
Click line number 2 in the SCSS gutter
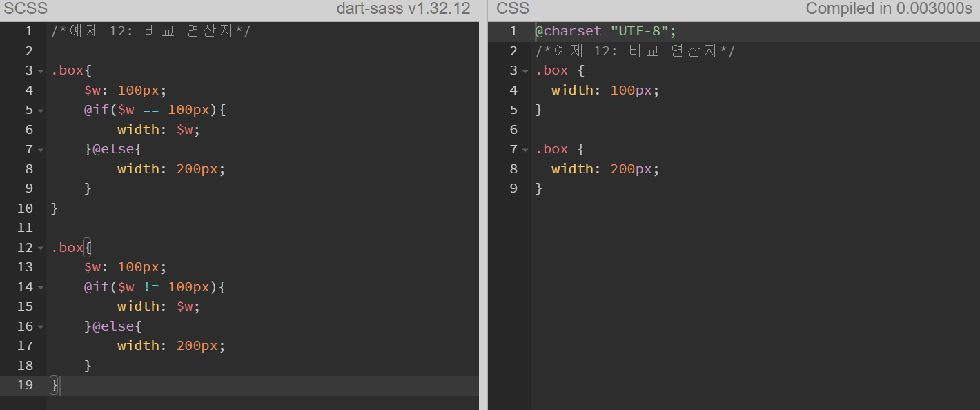tap(29, 51)
